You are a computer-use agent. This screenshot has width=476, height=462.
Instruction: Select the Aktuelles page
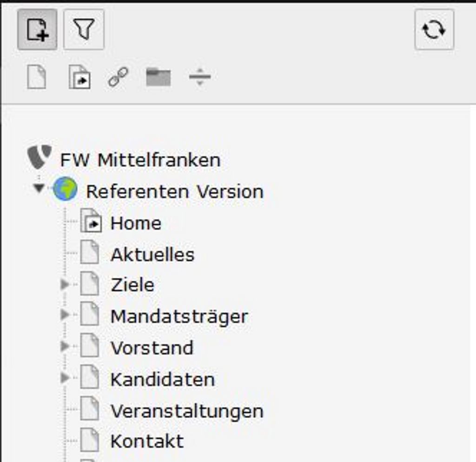152,254
